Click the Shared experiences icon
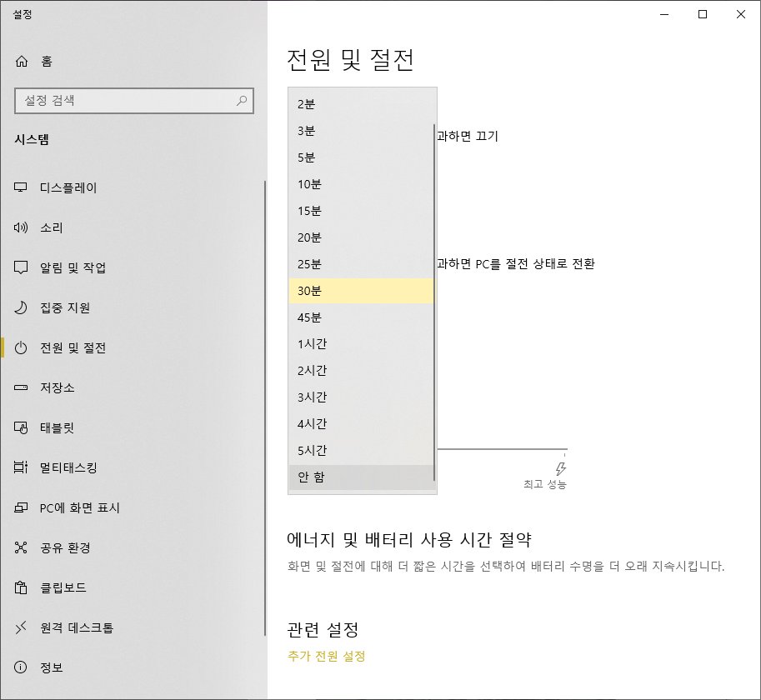Screen dimensions: 761x700 point(20,547)
